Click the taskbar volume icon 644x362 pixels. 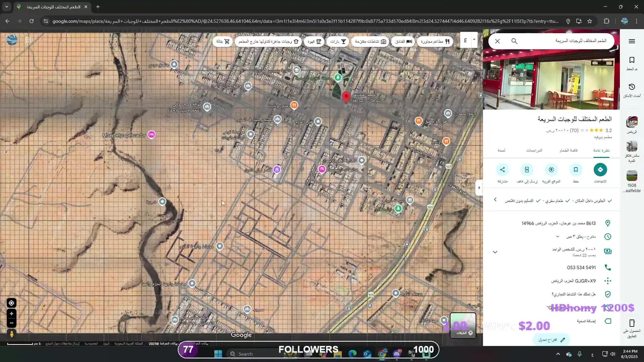pyautogui.click(x=612, y=354)
